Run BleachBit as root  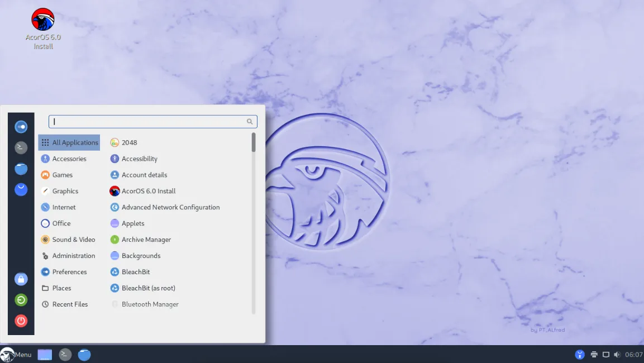click(x=149, y=288)
